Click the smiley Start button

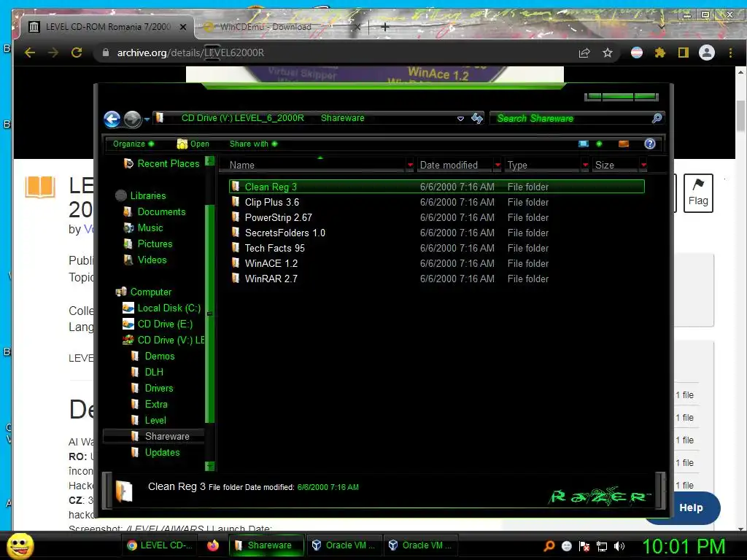(x=20, y=545)
